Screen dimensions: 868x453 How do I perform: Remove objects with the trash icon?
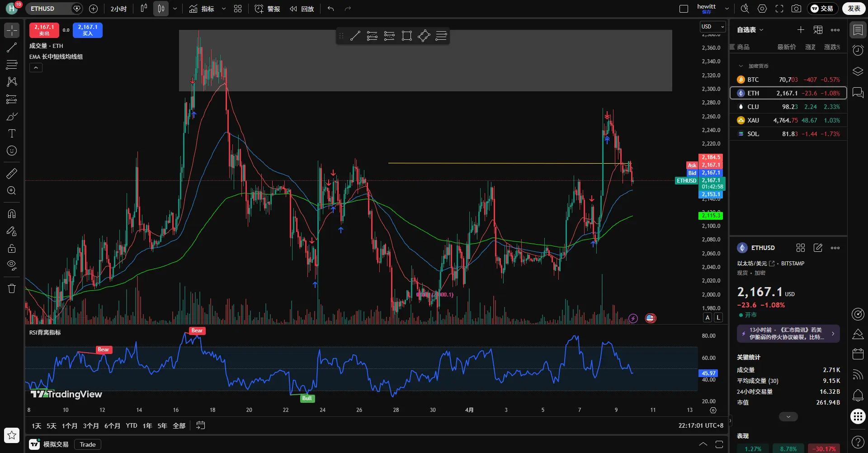[12, 288]
